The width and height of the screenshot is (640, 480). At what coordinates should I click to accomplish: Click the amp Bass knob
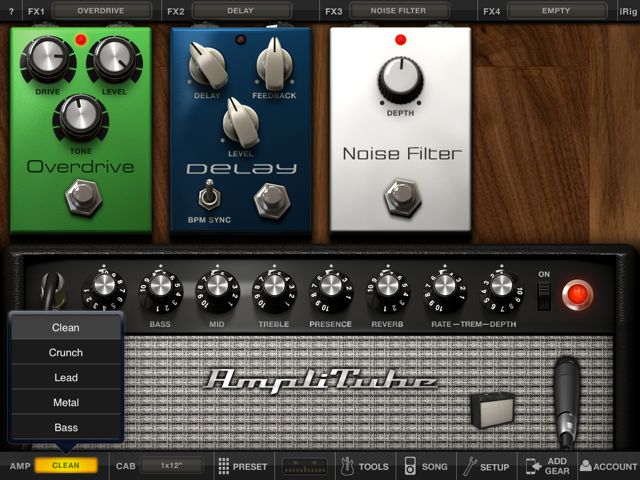point(160,289)
